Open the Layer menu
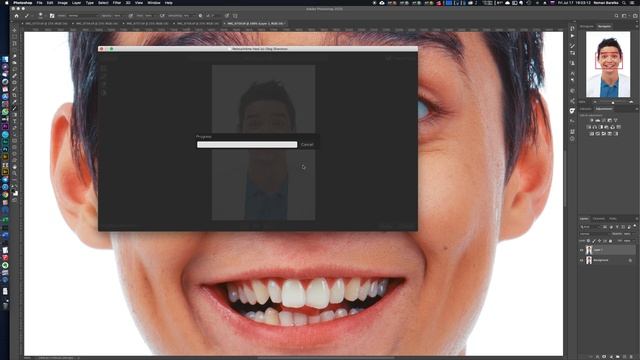 click(x=76, y=3)
